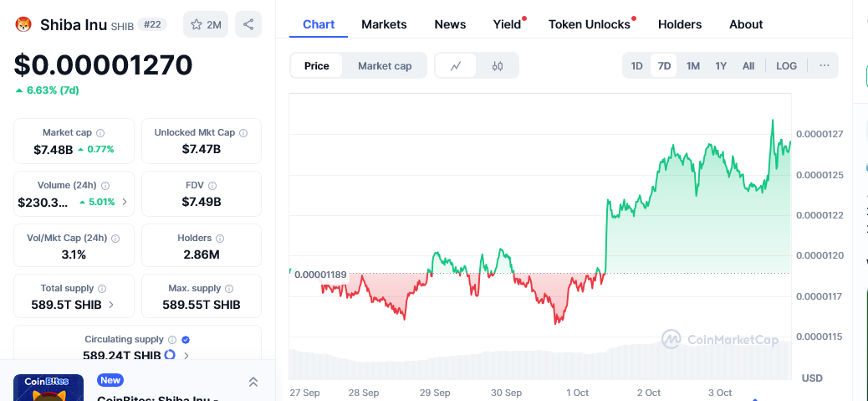The image size is (868, 401).
Task: Click the FDV info icon
Action: [x=212, y=185]
